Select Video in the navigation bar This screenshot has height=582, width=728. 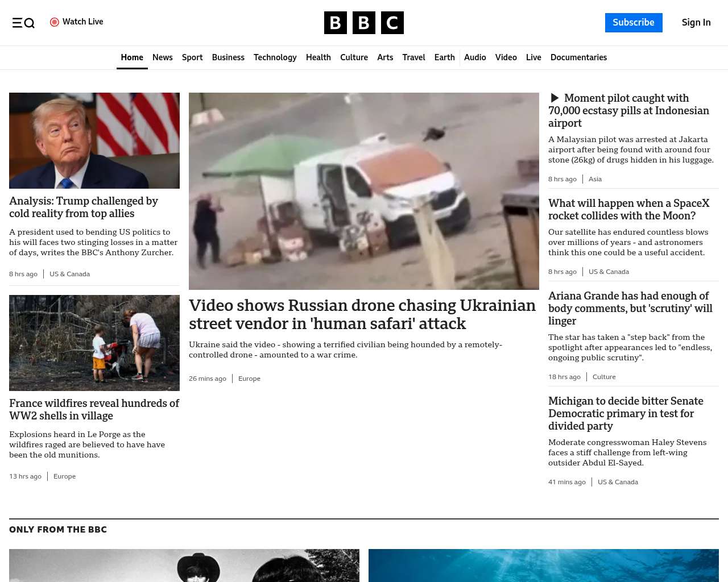tap(506, 57)
